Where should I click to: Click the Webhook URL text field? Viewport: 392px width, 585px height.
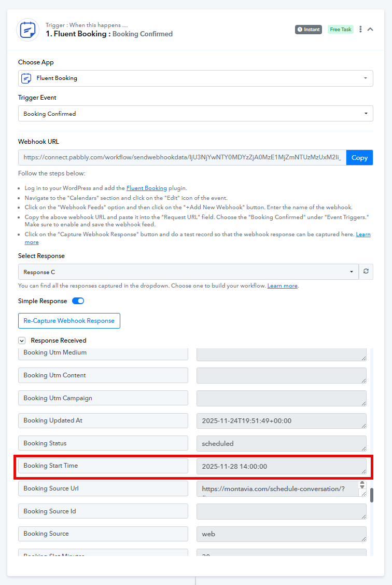pyautogui.click(x=182, y=158)
